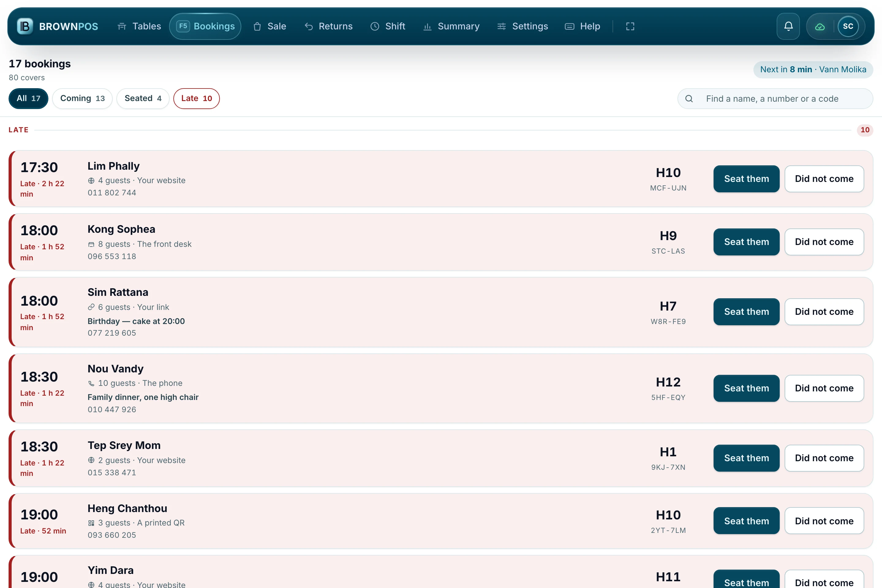This screenshot has height=588, width=882.
Task: Click the name Heng Chanthou
Action: [127, 508]
